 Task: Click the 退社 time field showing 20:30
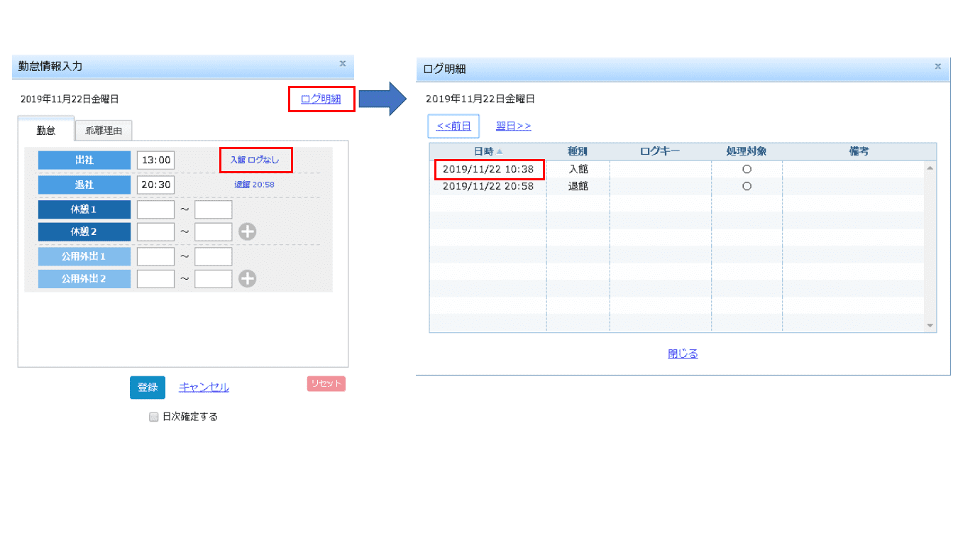click(155, 185)
